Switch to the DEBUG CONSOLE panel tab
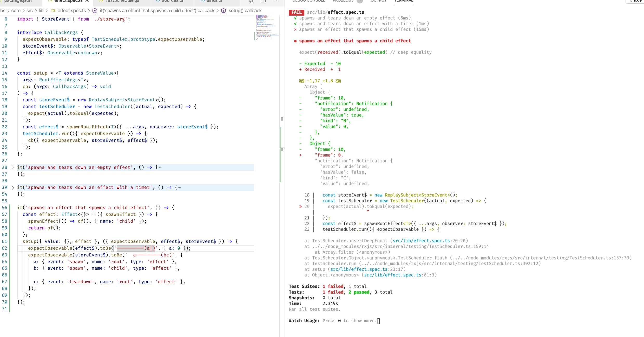Image resolution: width=644 pixels, height=337 pixels. 309,1
